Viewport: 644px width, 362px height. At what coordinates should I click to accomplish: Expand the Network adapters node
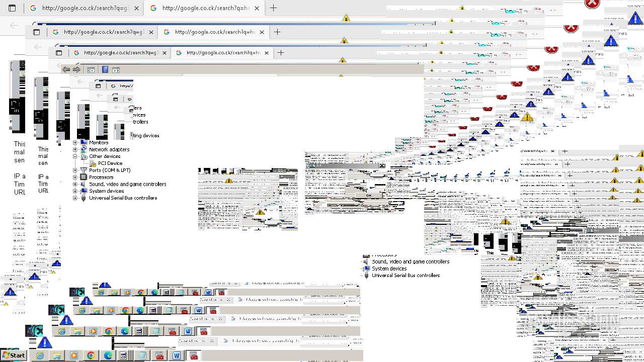click(75, 149)
